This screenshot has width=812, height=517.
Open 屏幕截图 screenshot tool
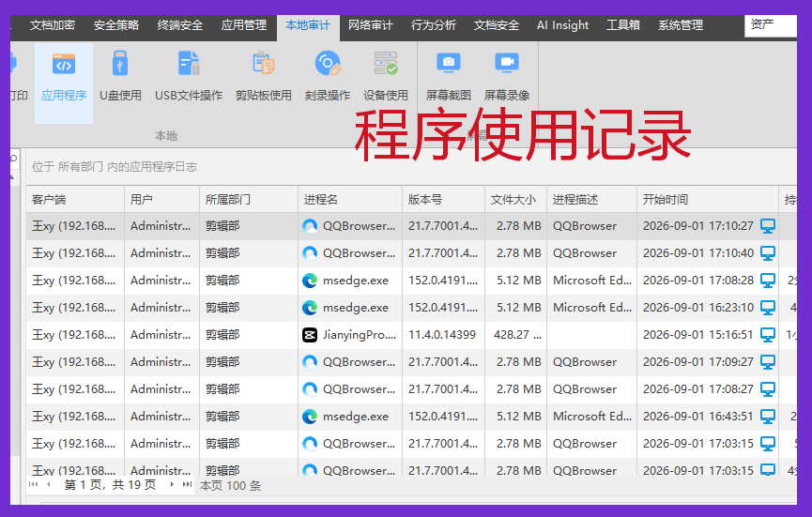449,78
